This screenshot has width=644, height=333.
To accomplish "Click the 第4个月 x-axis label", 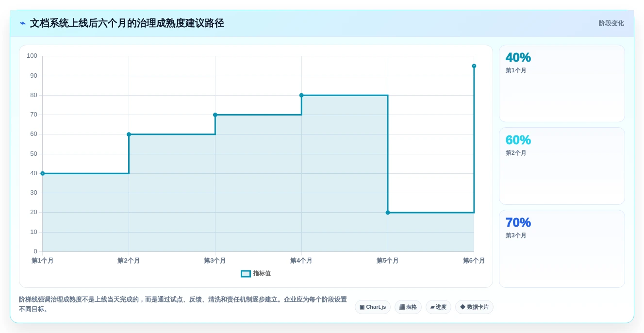I will 301,261.
